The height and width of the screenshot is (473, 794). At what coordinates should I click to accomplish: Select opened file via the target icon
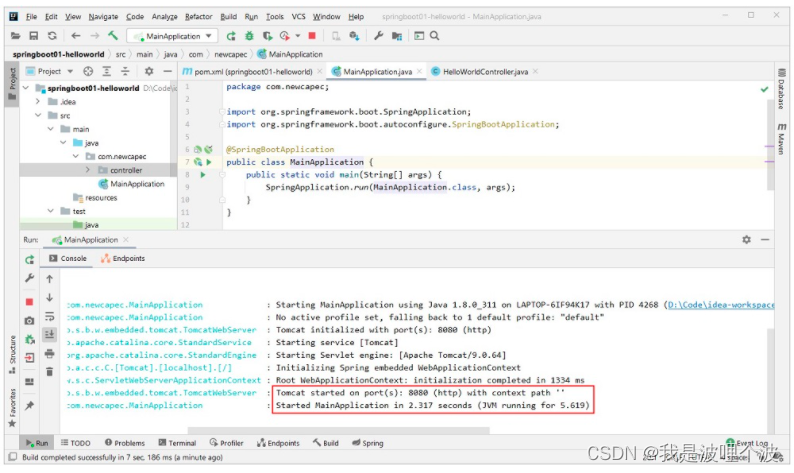point(88,71)
